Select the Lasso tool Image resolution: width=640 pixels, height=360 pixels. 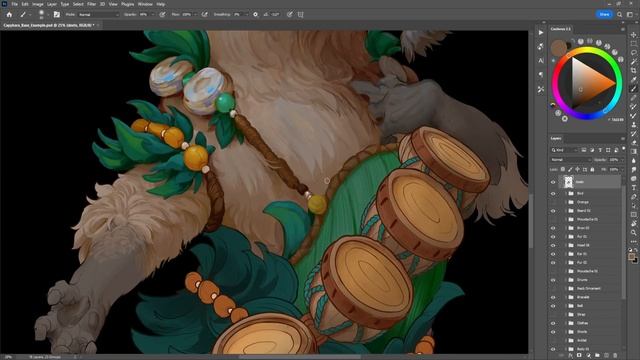[633, 53]
